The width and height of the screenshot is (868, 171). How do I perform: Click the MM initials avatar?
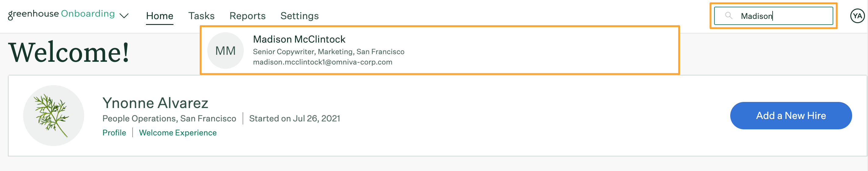pyautogui.click(x=226, y=51)
